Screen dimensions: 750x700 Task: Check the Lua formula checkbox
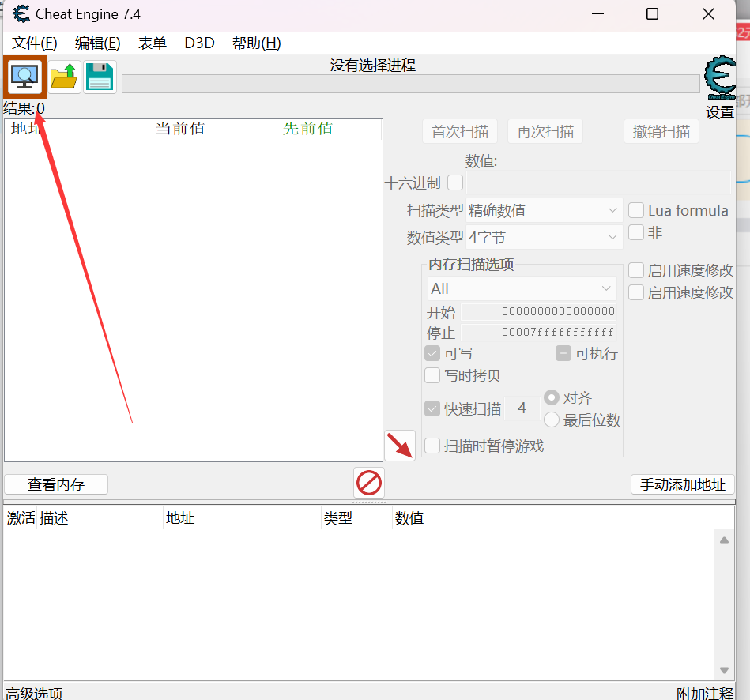pos(636,210)
